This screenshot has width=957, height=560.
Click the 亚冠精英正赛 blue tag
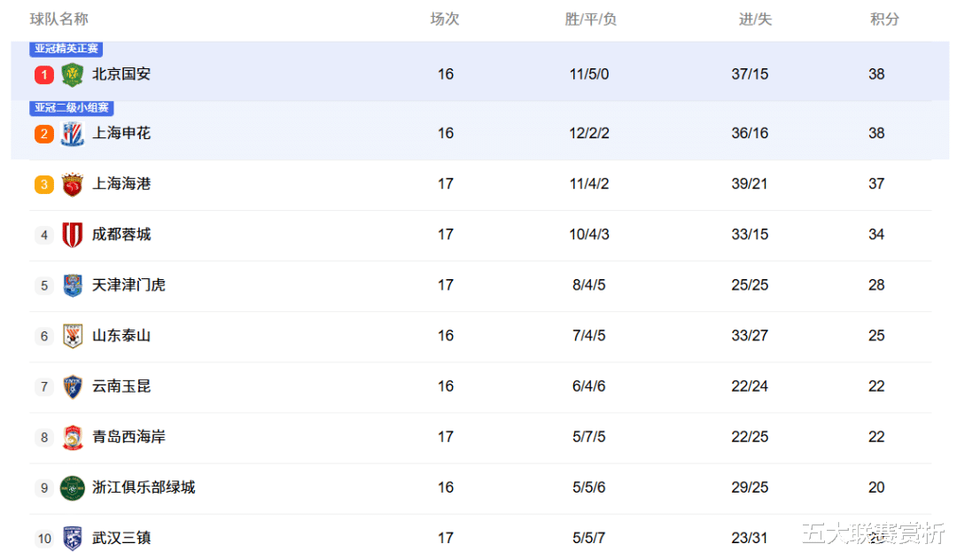click(66, 49)
